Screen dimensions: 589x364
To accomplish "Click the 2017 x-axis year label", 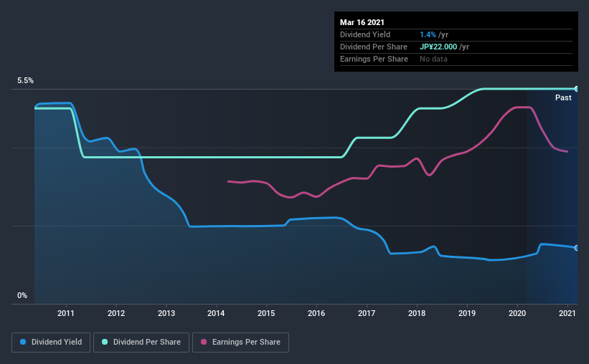I will click(367, 313).
